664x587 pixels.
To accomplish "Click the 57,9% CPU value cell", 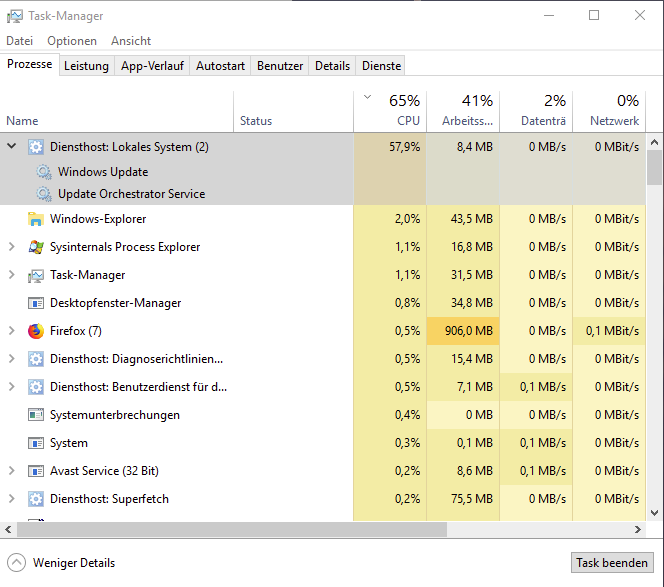I will (x=390, y=147).
